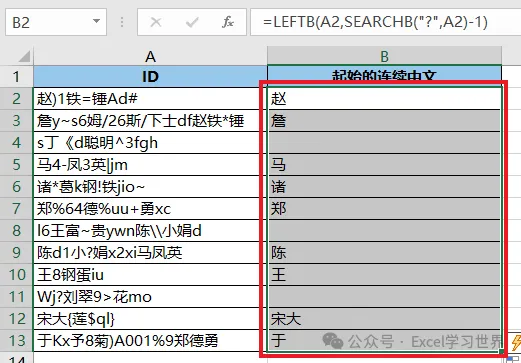Select cell starting with l6王富~贵

150,231
